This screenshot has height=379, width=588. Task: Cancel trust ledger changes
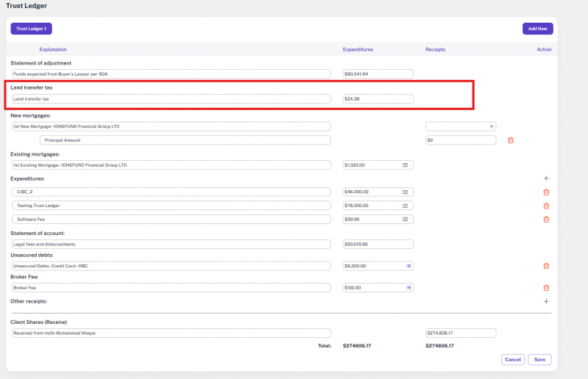[x=512, y=360]
